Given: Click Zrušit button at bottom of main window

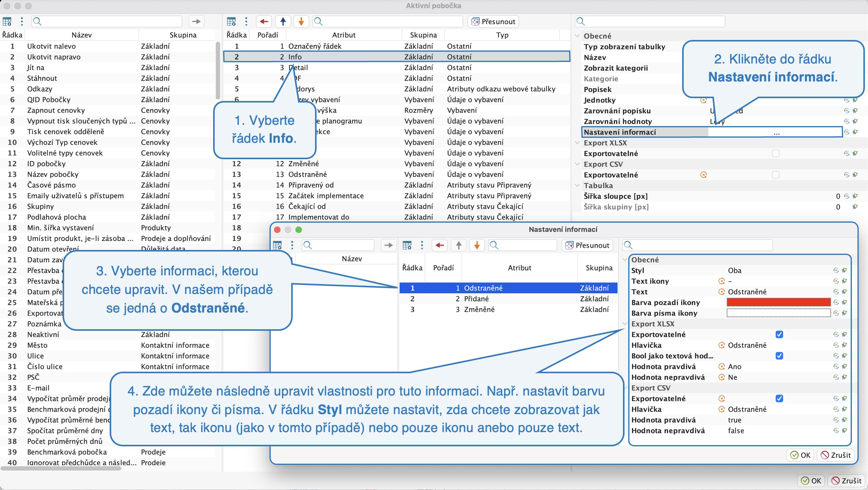Looking at the screenshot, I should [846, 481].
